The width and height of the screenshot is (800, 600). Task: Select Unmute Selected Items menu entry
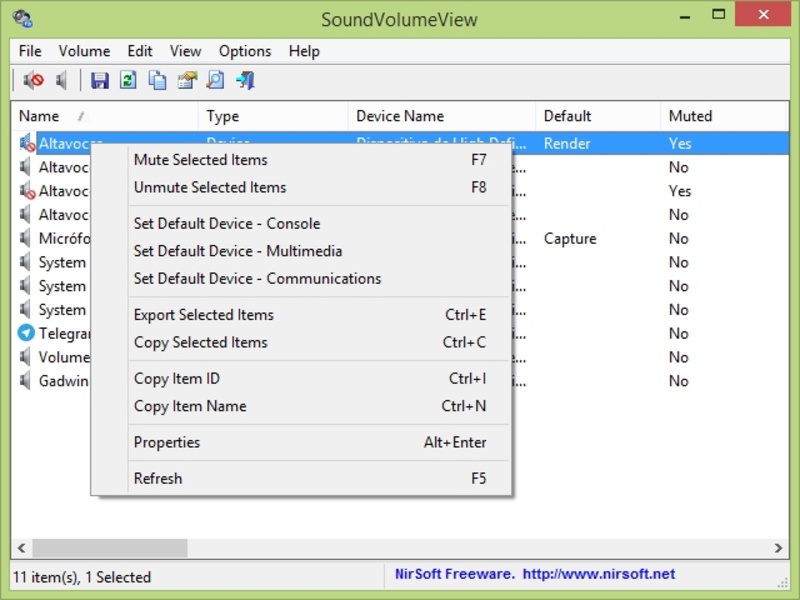click(210, 187)
